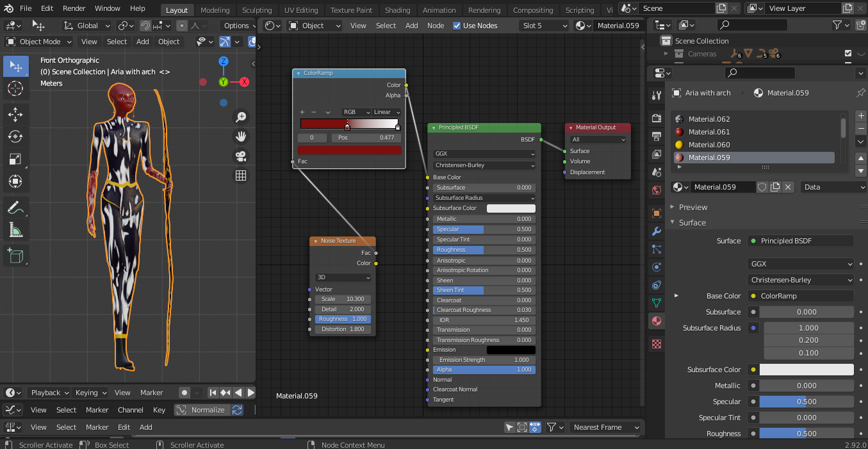
Task: Select the Scale tool
Action: click(15, 159)
